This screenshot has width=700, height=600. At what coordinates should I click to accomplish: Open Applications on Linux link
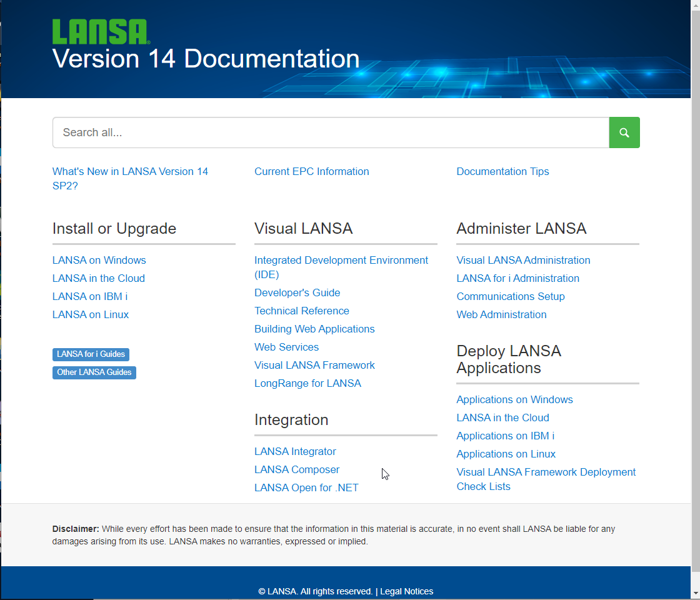pos(506,454)
